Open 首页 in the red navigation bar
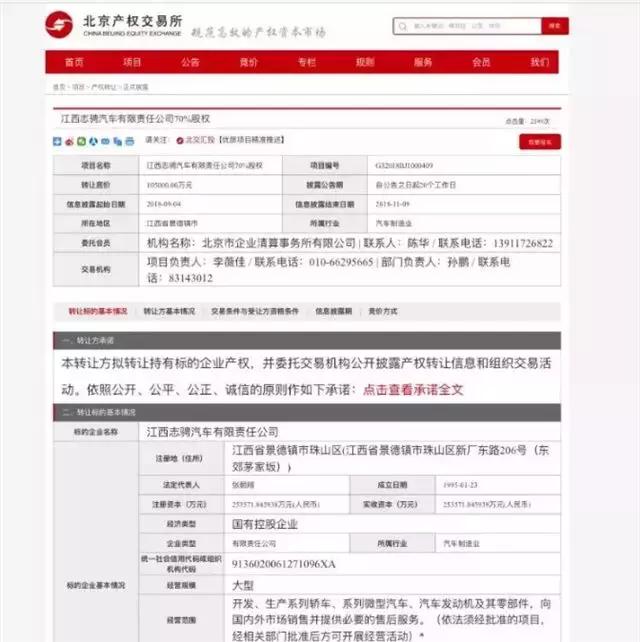Screen dimensions: 640x642 pyautogui.click(x=74, y=62)
